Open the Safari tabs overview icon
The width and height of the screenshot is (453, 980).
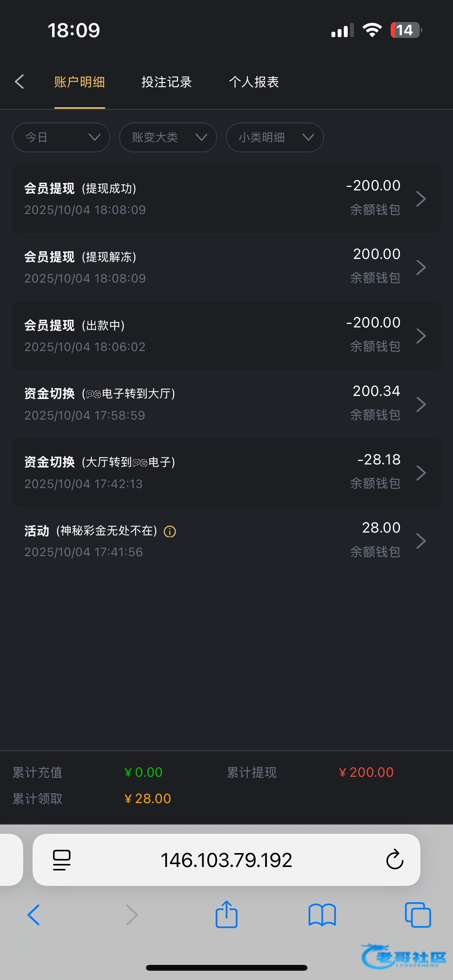pos(417,915)
